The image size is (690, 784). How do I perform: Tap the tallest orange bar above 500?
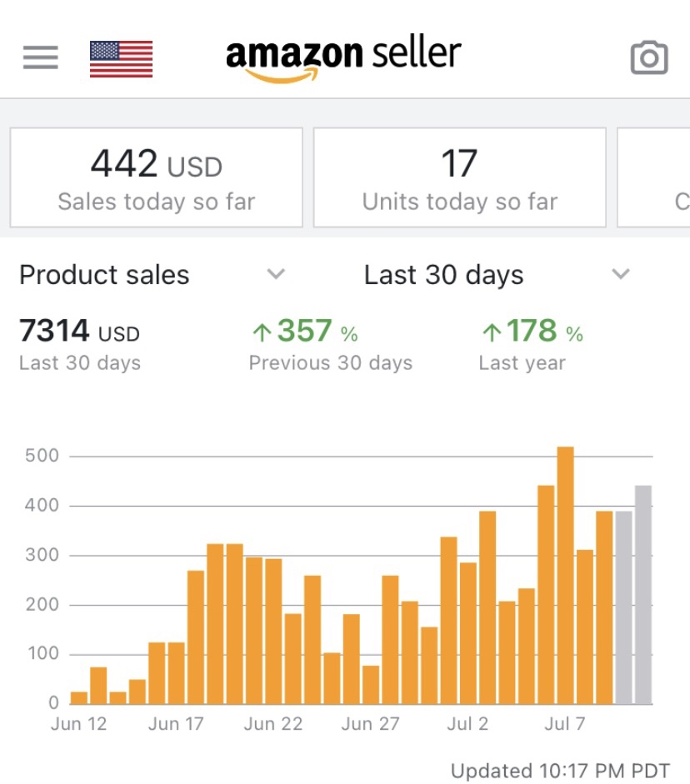(x=566, y=576)
